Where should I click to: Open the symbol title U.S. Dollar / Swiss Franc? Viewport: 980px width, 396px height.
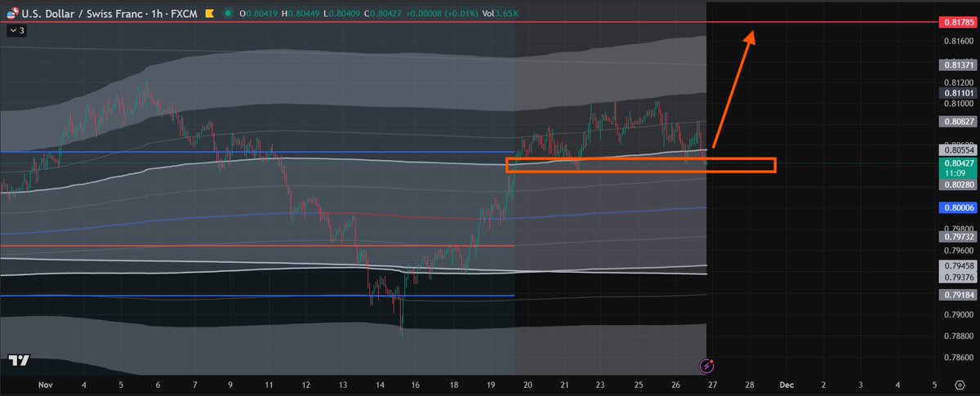pos(80,14)
